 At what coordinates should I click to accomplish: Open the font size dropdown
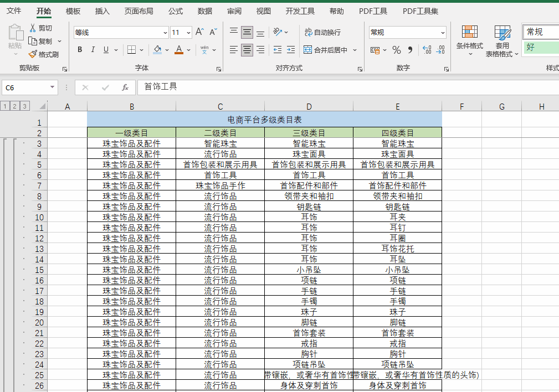pyautogui.click(x=188, y=33)
